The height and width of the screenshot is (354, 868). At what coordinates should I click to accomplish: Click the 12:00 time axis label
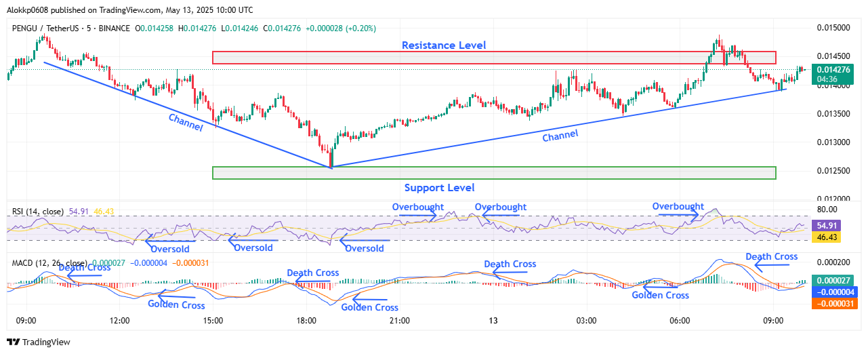coord(119,321)
